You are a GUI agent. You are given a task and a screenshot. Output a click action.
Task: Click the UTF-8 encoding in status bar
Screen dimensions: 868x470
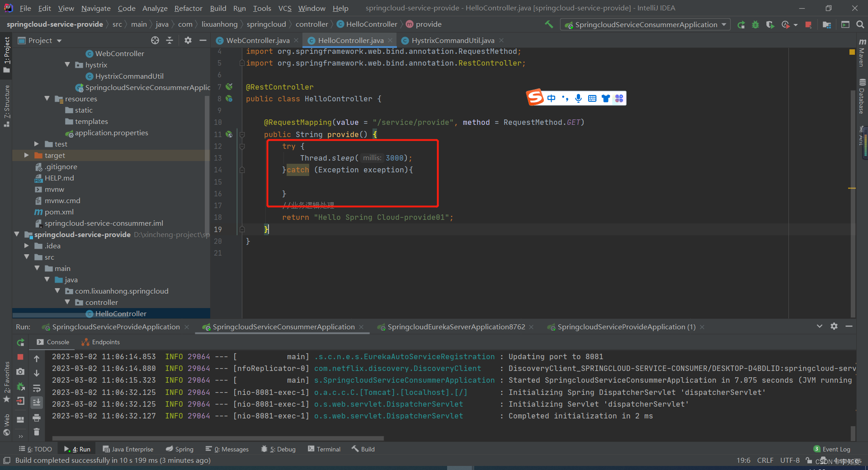pos(789,460)
